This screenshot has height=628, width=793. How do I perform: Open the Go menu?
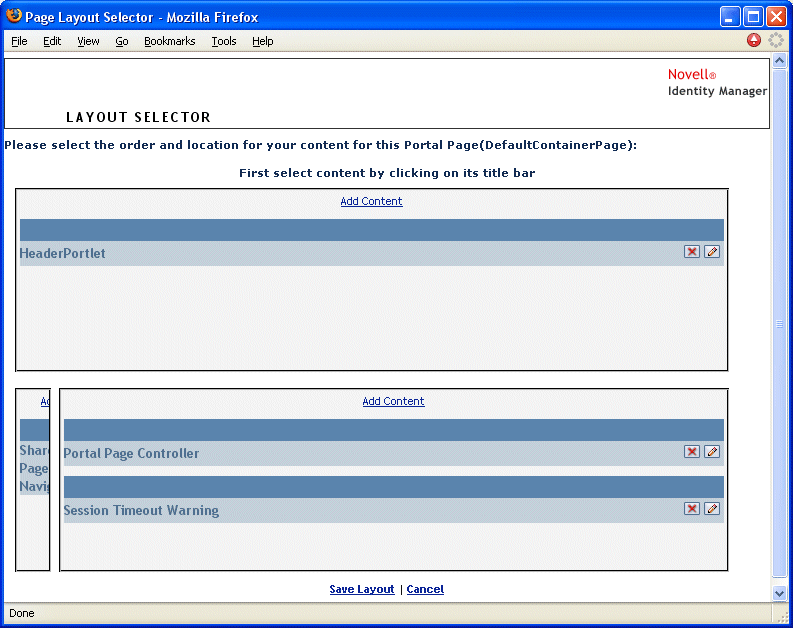click(121, 41)
